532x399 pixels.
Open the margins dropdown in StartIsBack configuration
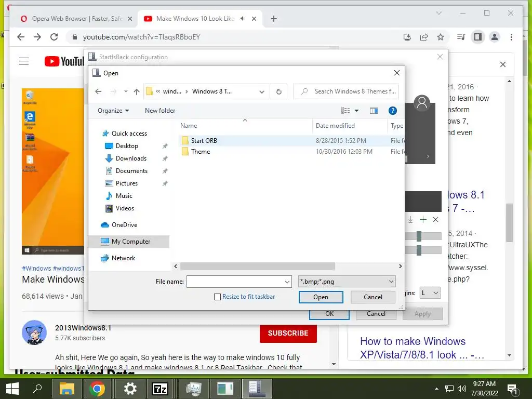click(430, 293)
